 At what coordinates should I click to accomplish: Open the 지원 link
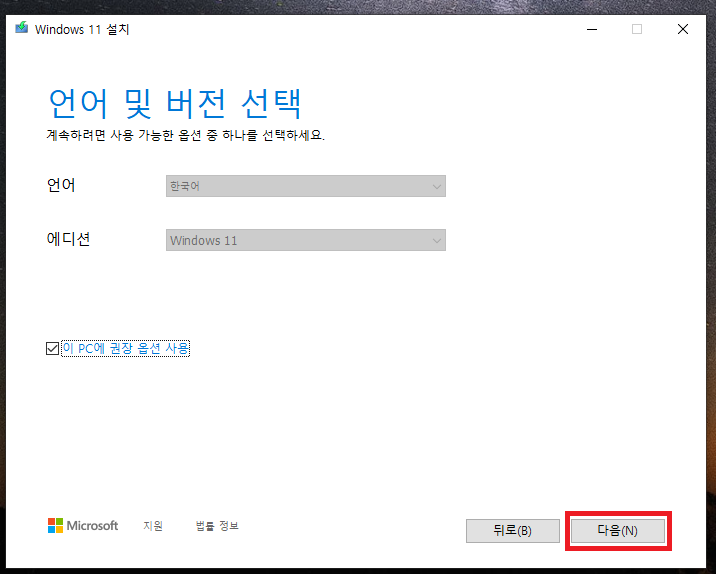point(153,526)
